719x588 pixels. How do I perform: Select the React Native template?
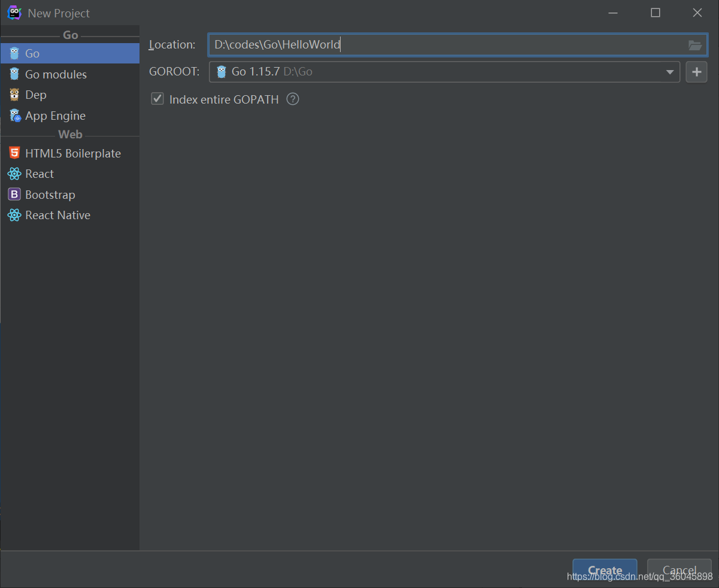point(70,215)
